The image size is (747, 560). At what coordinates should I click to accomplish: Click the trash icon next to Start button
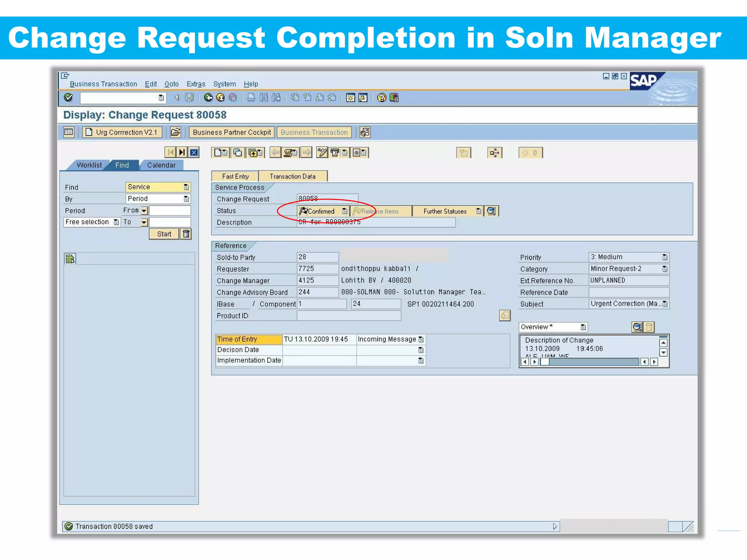(186, 234)
